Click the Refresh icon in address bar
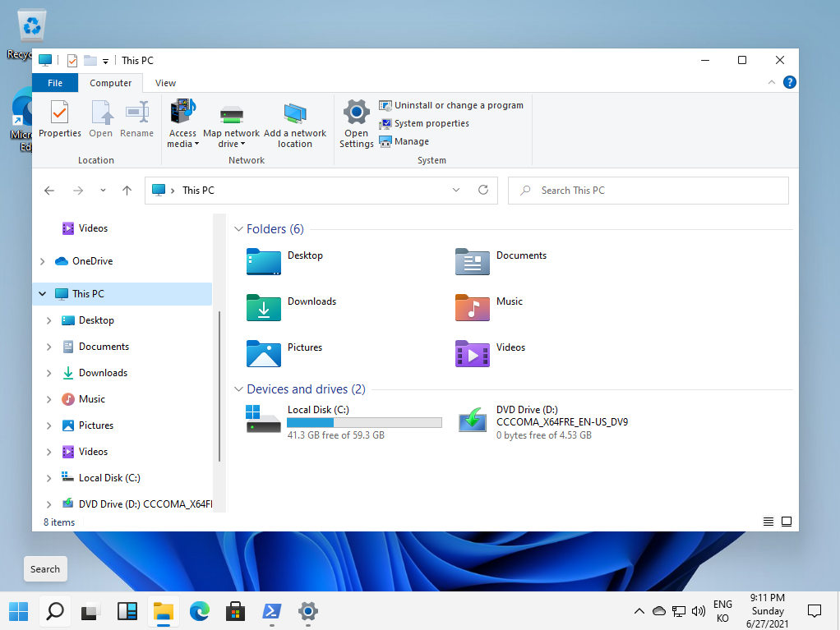Image resolution: width=840 pixels, height=630 pixels. click(483, 190)
